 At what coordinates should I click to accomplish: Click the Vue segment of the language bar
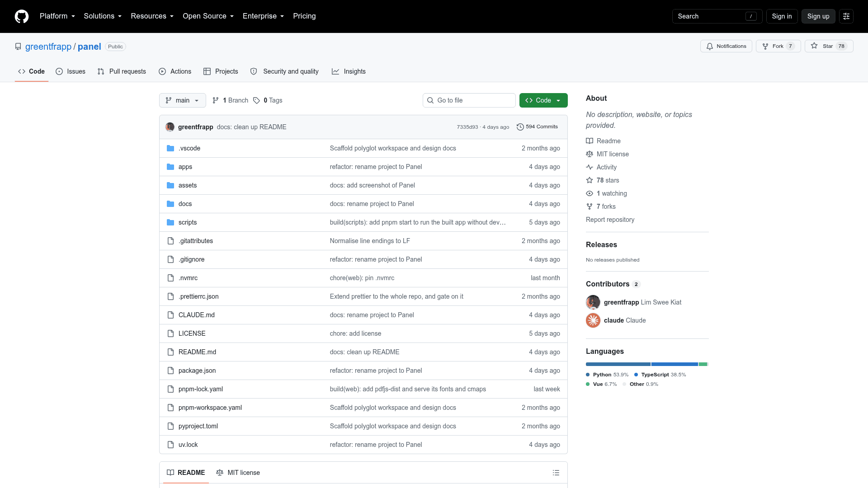pyautogui.click(x=703, y=364)
